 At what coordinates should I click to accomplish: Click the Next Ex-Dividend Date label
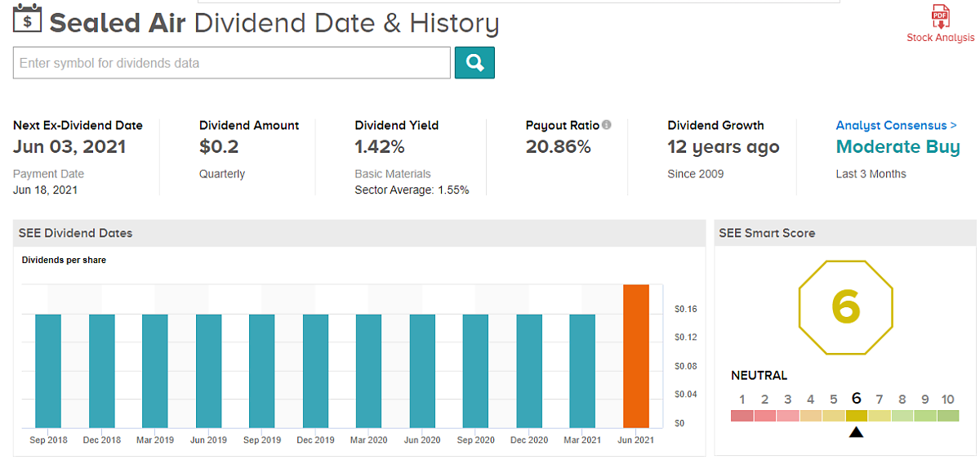pyautogui.click(x=78, y=125)
